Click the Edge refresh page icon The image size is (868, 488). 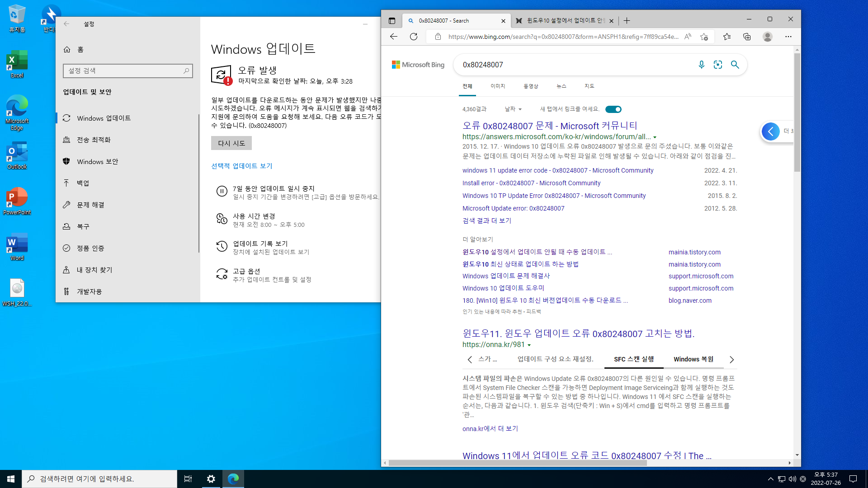414,37
